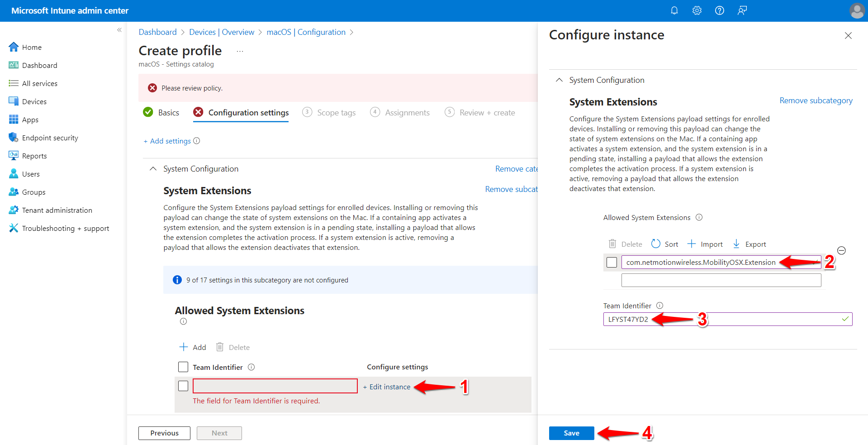Screen dimensions: 868x445
Task: Click the Team Identifier field containing LFYST47YD2
Action: [x=727, y=319]
